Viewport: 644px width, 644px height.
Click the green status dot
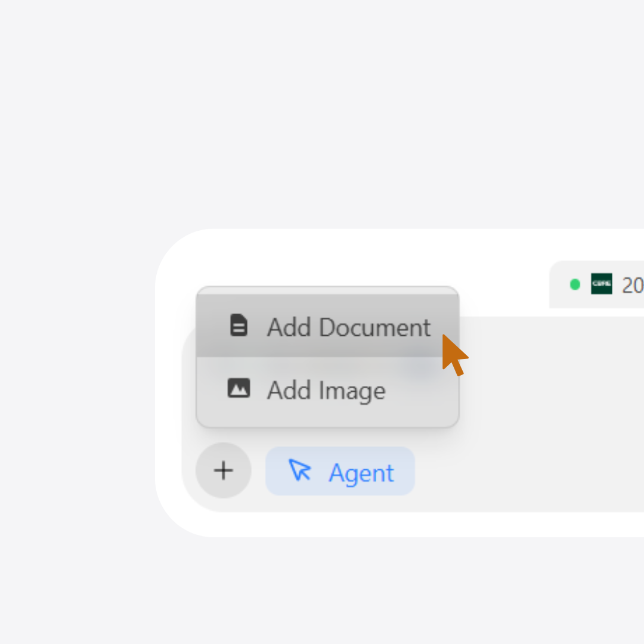[x=575, y=284]
